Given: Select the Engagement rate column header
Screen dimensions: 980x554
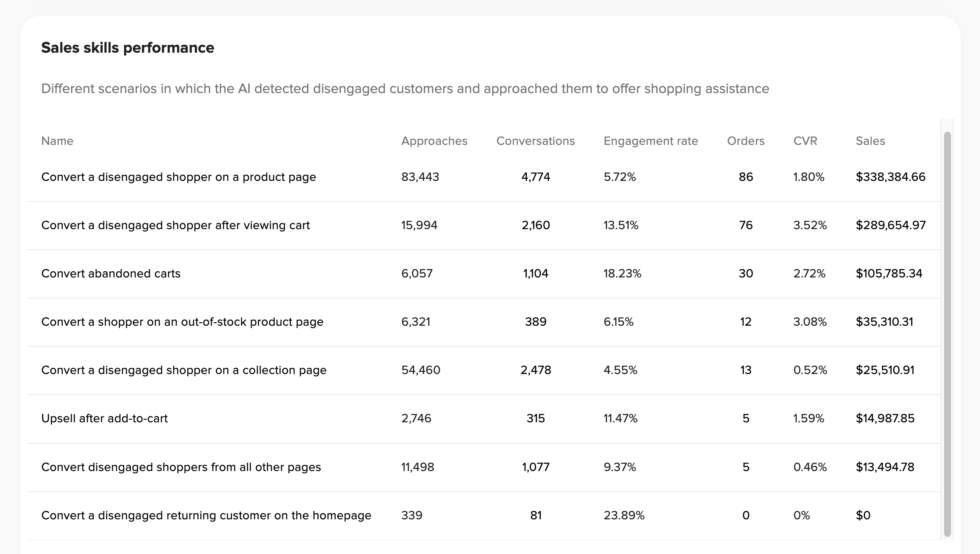Looking at the screenshot, I should pyautogui.click(x=651, y=141).
